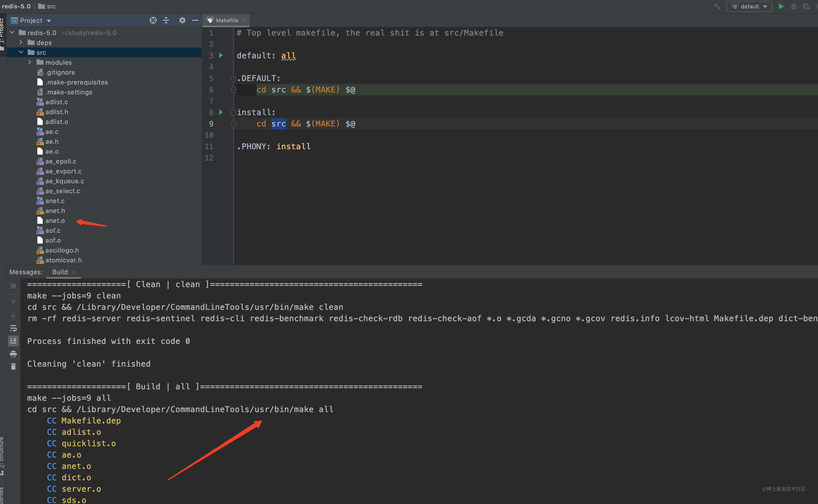This screenshot has width=818, height=504.
Task: Toggle soft-wrap in build output
Action: coord(13,328)
